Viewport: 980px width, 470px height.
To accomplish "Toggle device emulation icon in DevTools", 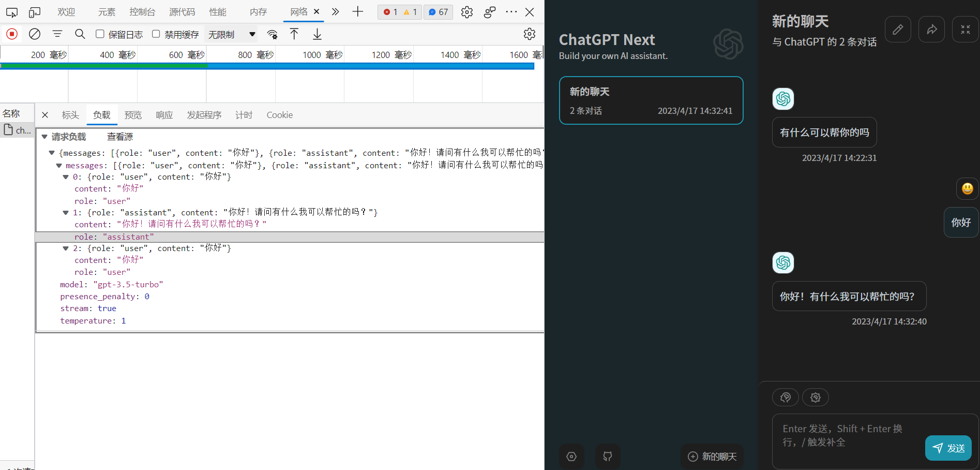I will pyautogui.click(x=35, y=12).
